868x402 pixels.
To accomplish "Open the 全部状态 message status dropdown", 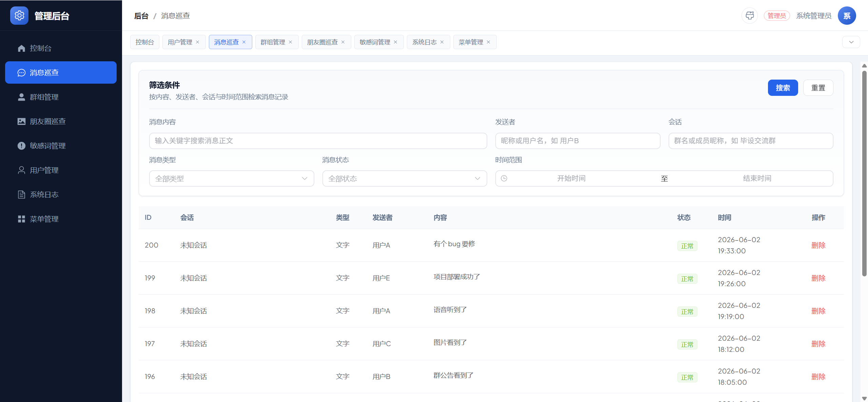I will (x=405, y=178).
